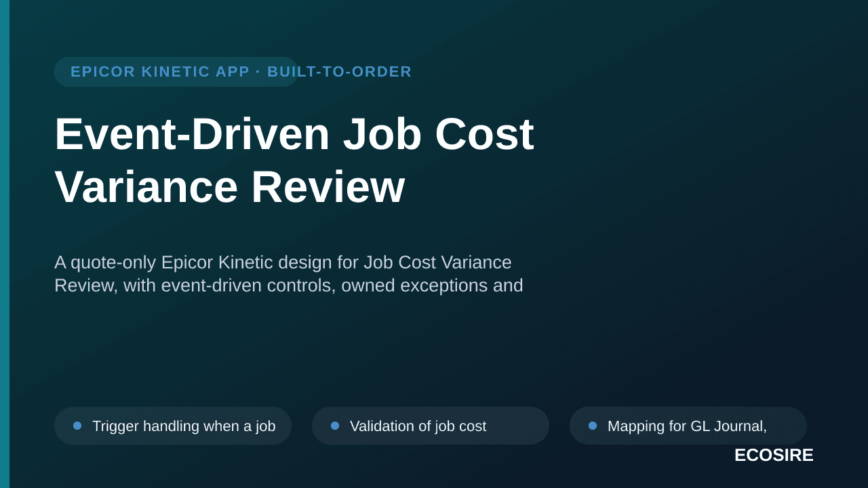868x488 pixels.
Task: Click the ECOSIRE brand logo text
Action: point(774,455)
